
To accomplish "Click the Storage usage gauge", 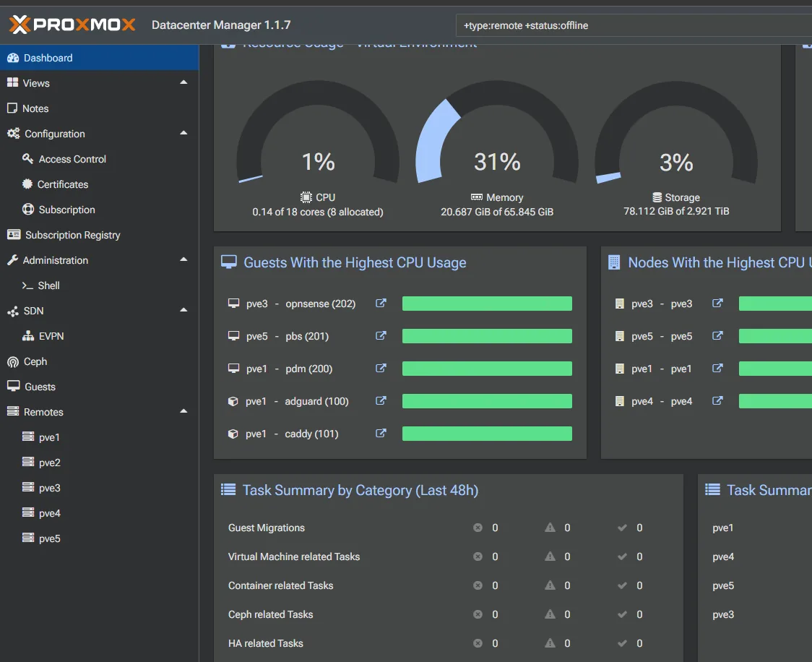I will click(676, 132).
